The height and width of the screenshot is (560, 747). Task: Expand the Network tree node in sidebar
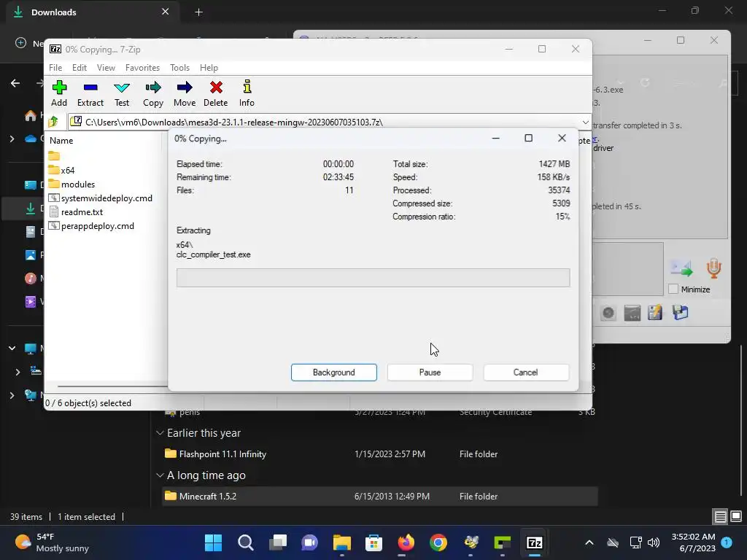pos(12,394)
